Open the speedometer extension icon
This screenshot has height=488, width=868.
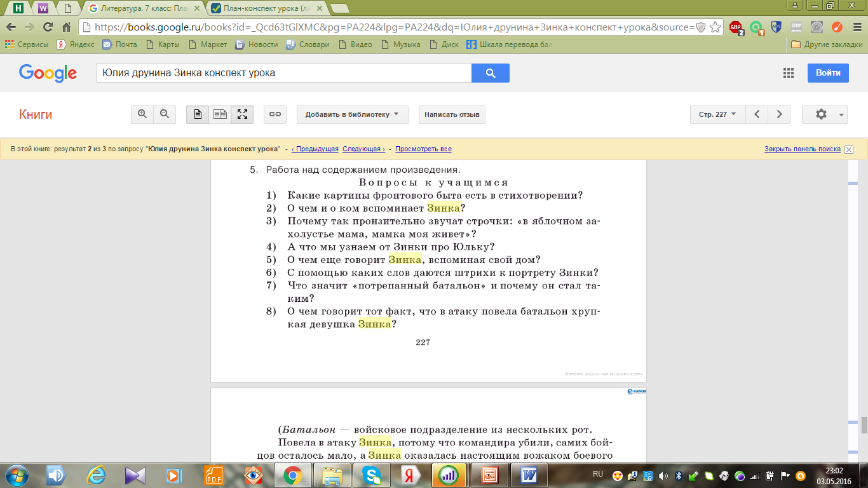[x=817, y=27]
